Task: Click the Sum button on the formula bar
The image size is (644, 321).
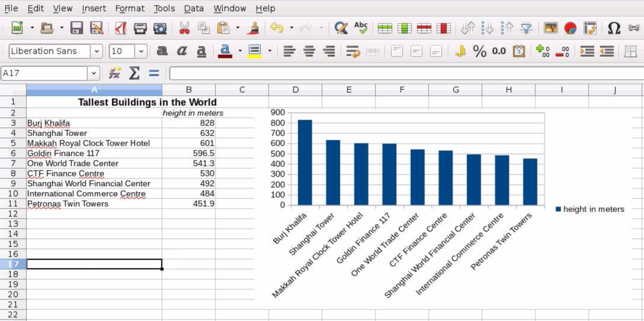Action: [133, 73]
